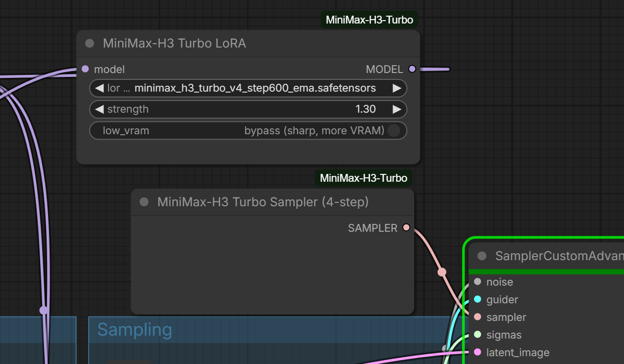This screenshot has width=624, height=364.
Task: Click the reroute dot on the pink sampler link
Action: 442,272
